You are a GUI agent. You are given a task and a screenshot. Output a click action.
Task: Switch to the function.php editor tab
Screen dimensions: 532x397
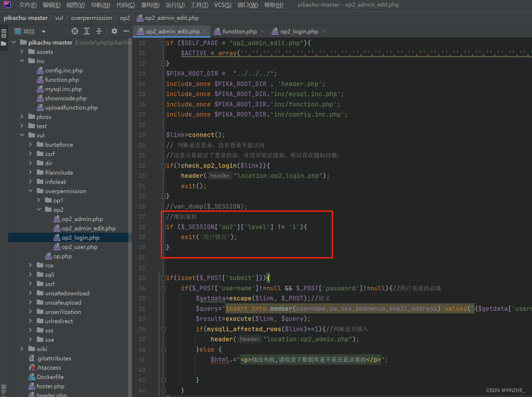239,31
